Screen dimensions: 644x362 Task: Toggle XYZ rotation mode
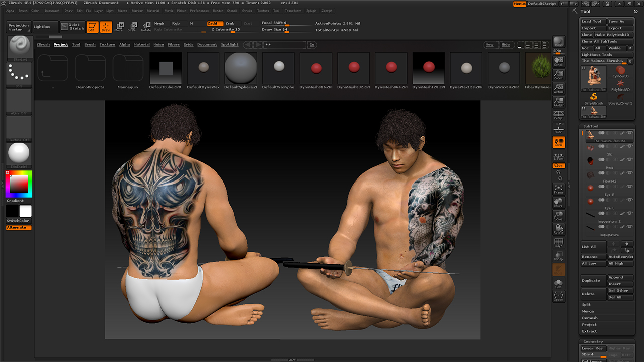click(558, 165)
